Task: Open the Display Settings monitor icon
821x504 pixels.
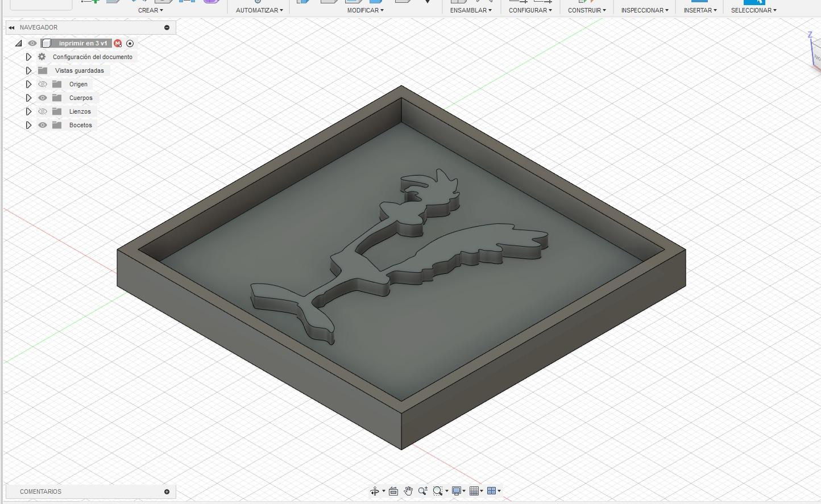Action: [456, 491]
